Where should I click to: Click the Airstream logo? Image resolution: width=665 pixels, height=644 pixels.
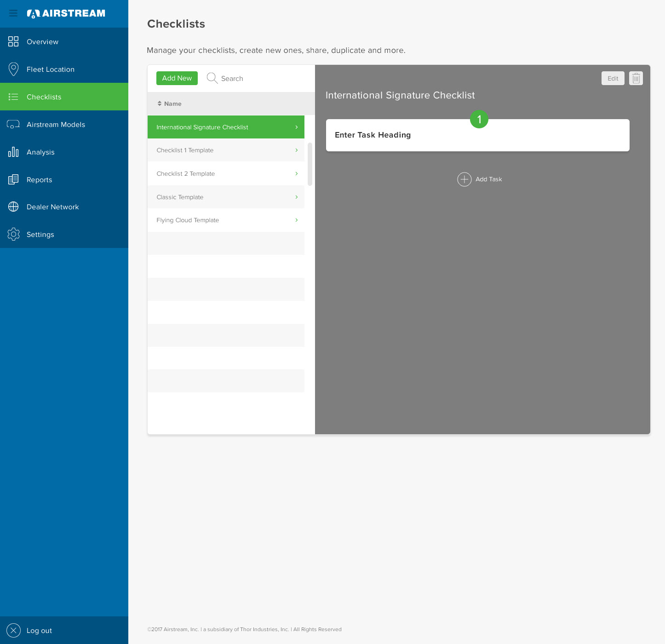pyautogui.click(x=66, y=13)
